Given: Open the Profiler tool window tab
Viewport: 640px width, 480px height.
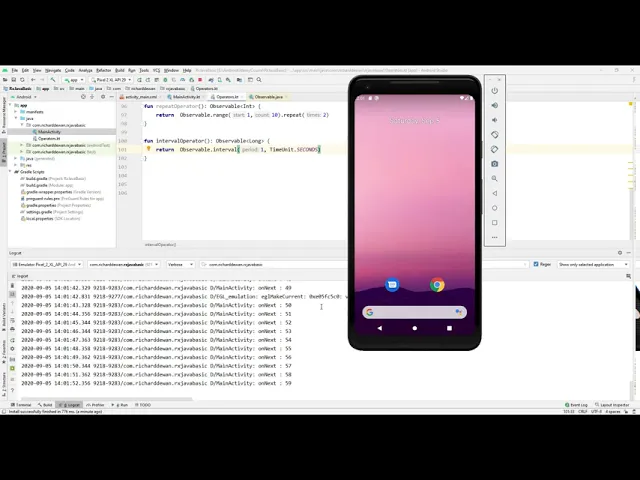Looking at the screenshot, I should [95, 405].
